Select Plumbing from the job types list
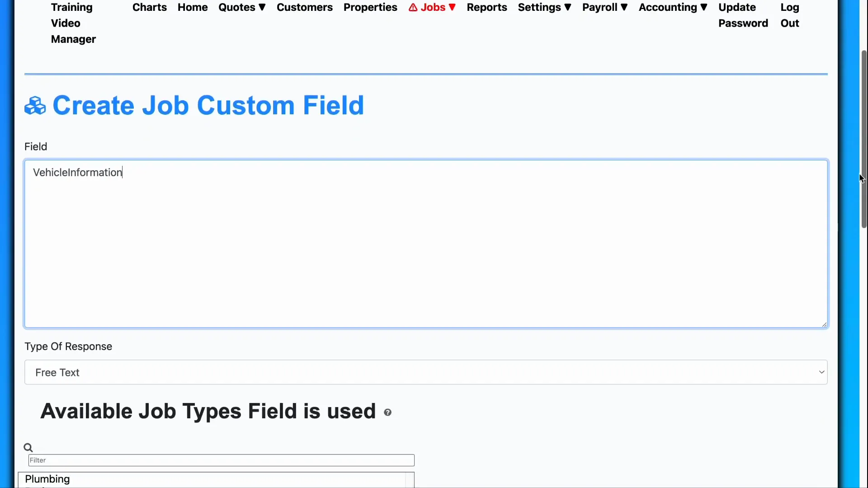Image resolution: width=868 pixels, height=488 pixels. coord(48,479)
